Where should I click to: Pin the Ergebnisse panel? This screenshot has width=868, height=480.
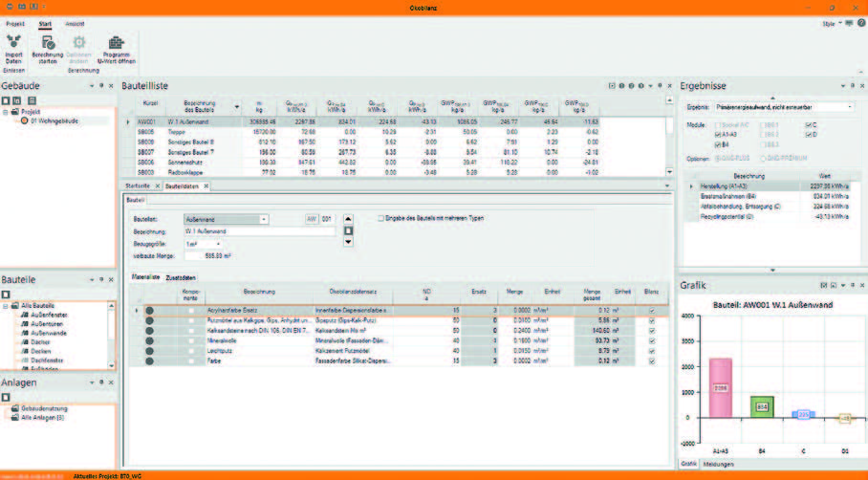(853, 86)
